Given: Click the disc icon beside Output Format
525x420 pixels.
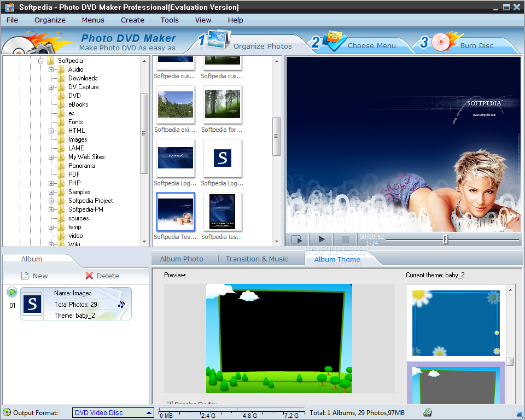Looking at the screenshot, I should pos(7,412).
